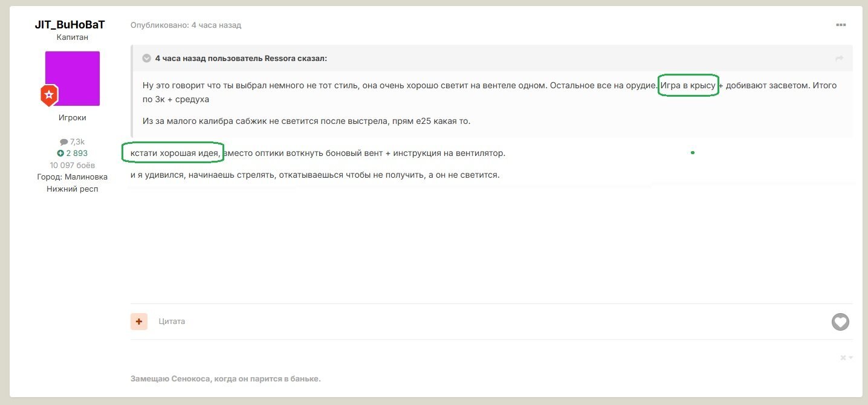868x405 pixels.
Task: Open the 'Опубликовано: 4 часа назад' timestamp link
Action: tap(186, 25)
